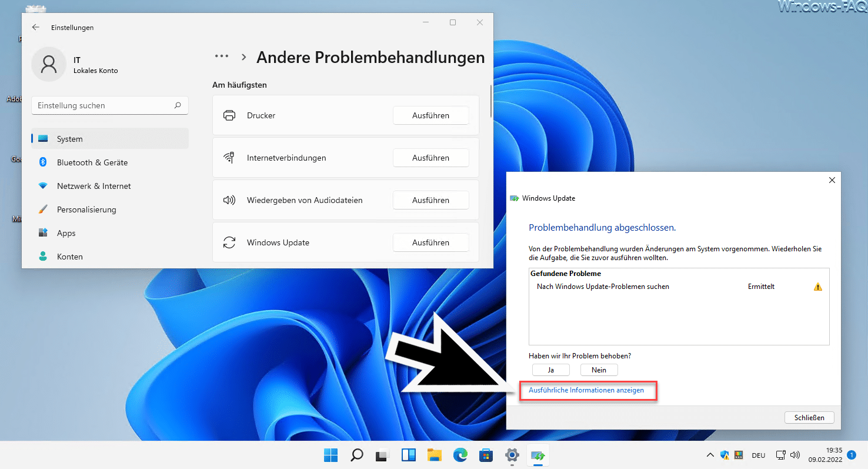The height and width of the screenshot is (469, 868).
Task: Click the IT user account avatar
Action: pos(49,64)
